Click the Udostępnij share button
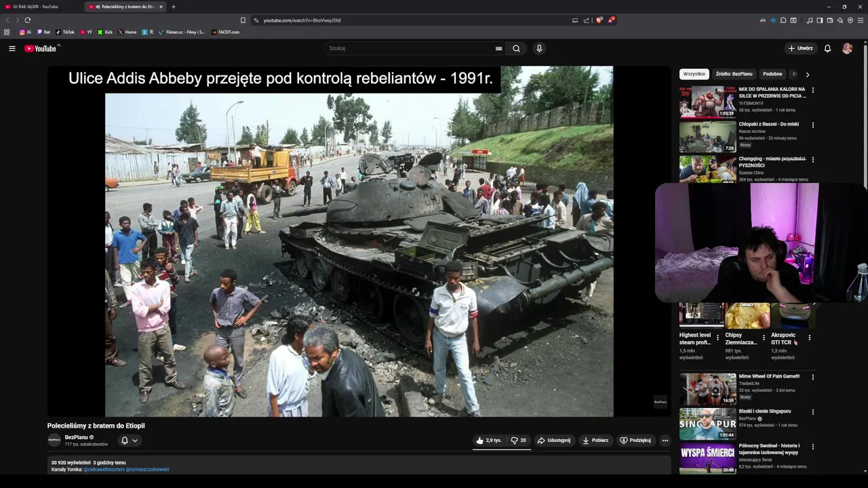The image size is (868, 488). point(554,441)
